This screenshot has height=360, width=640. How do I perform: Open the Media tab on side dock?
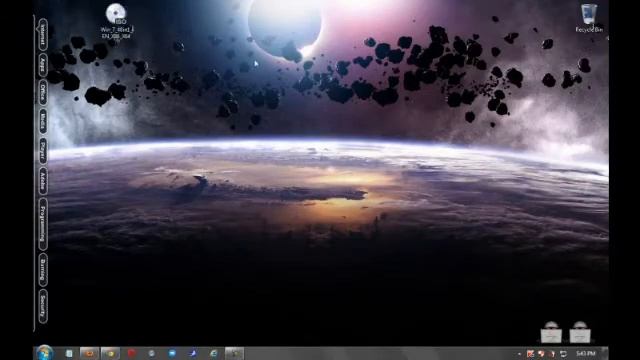point(42,121)
